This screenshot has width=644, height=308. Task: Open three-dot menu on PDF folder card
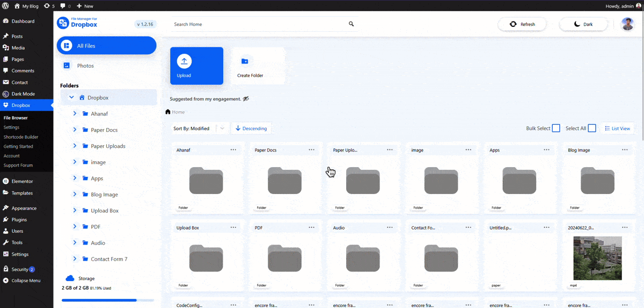(312, 227)
